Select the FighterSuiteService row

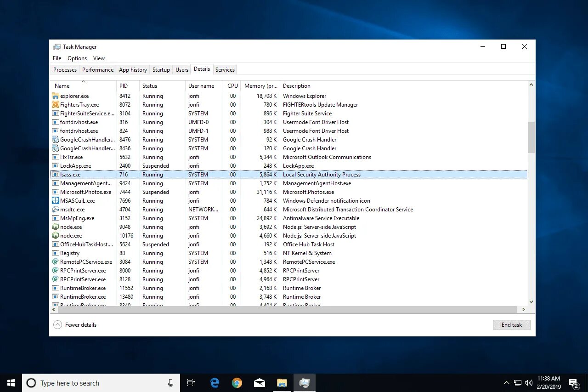tap(289, 114)
